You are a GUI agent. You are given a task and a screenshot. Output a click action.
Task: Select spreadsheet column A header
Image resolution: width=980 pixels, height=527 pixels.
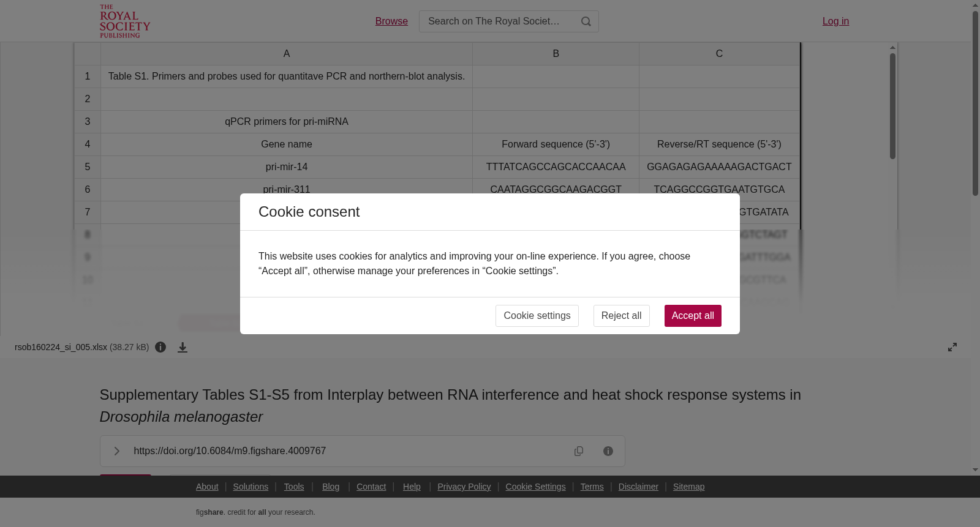[x=287, y=54]
